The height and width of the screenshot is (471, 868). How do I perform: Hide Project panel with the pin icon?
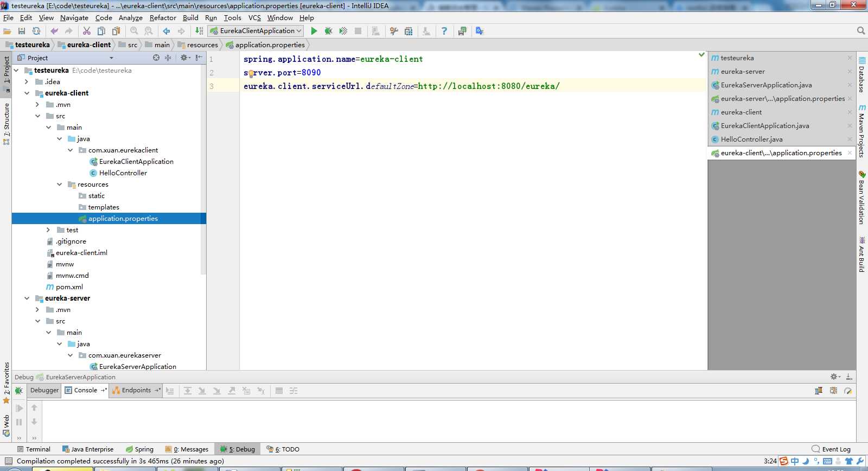click(x=199, y=58)
